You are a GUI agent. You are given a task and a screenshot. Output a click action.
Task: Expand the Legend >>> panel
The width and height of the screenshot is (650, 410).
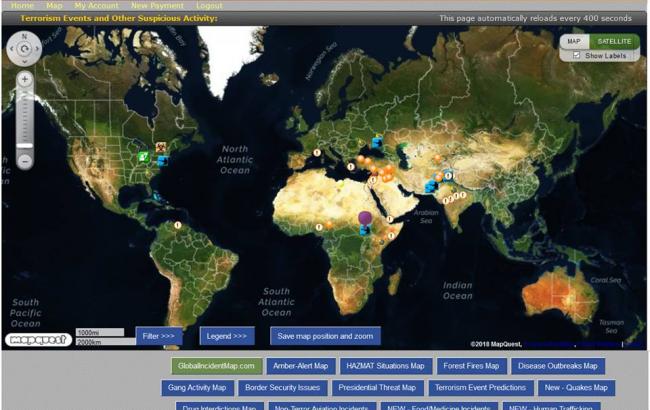tap(228, 336)
